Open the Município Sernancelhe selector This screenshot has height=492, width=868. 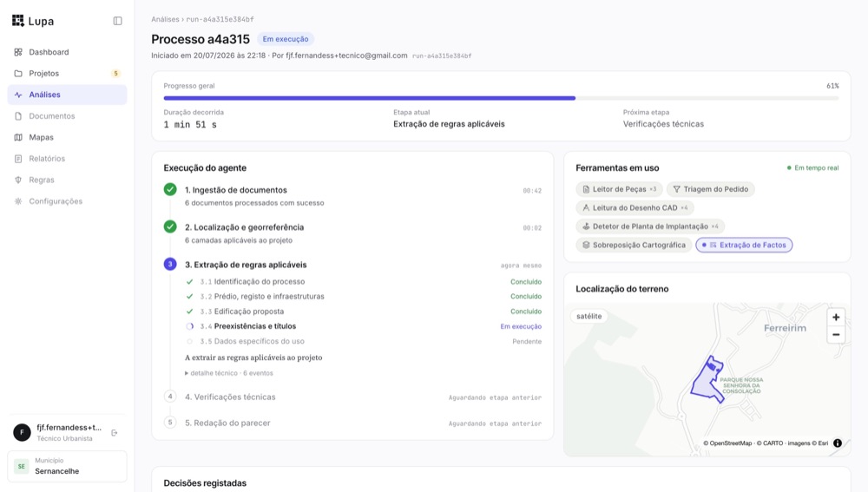tap(67, 467)
